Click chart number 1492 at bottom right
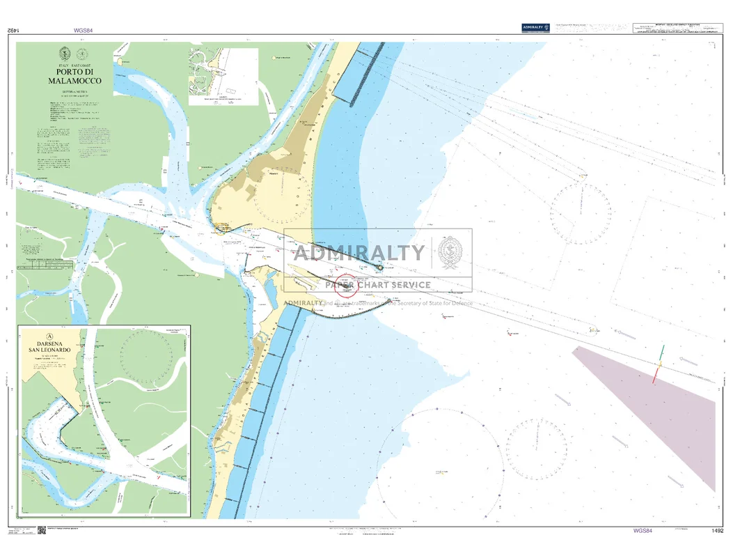This screenshot has width=756, height=535. tap(718, 530)
